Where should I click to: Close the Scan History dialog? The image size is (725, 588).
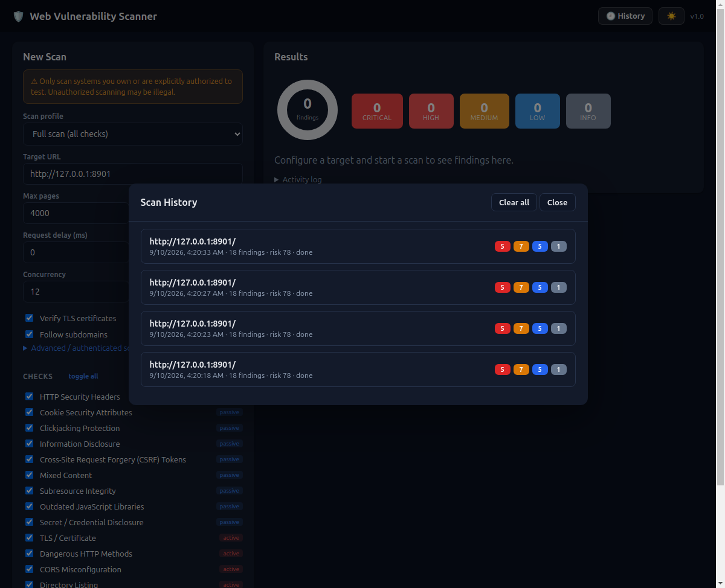point(557,202)
